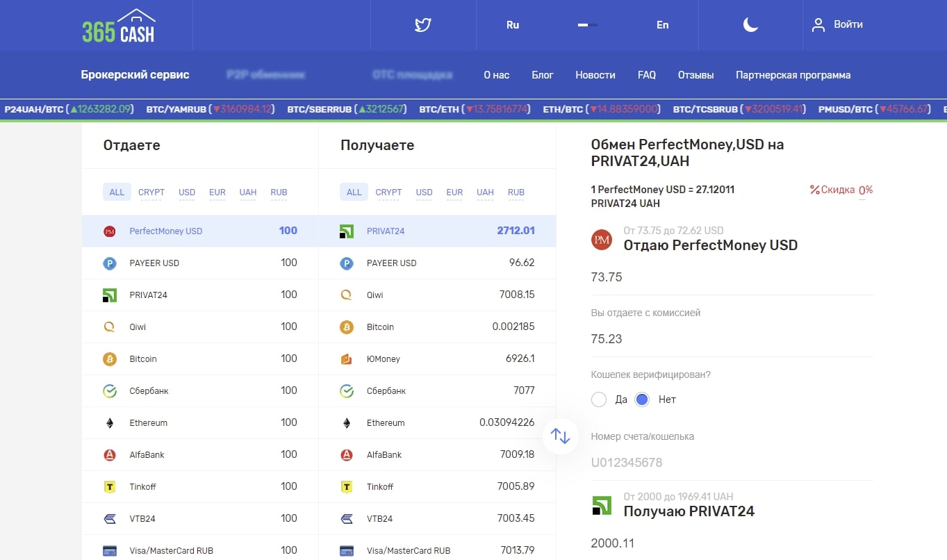Choose ЮMoney icon in Получаете list
Viewport: 947px width, 560px height.
pos(347,359)
